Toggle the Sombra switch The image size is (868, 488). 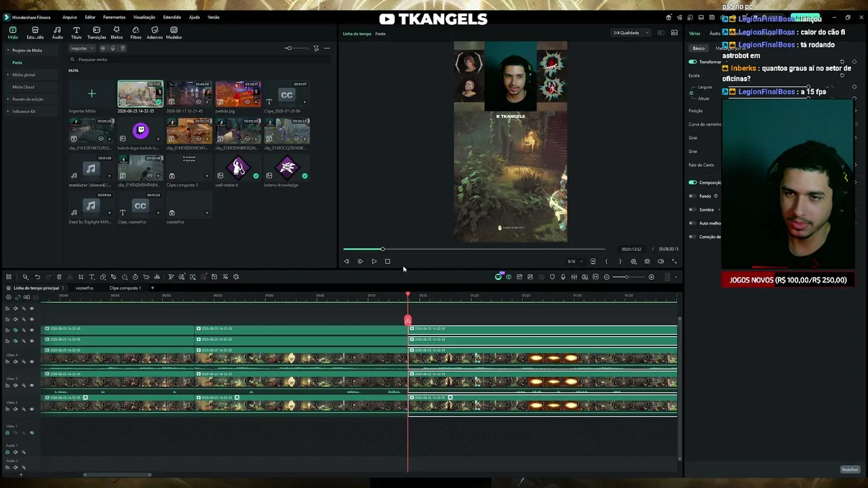click(x=692, y=209)
